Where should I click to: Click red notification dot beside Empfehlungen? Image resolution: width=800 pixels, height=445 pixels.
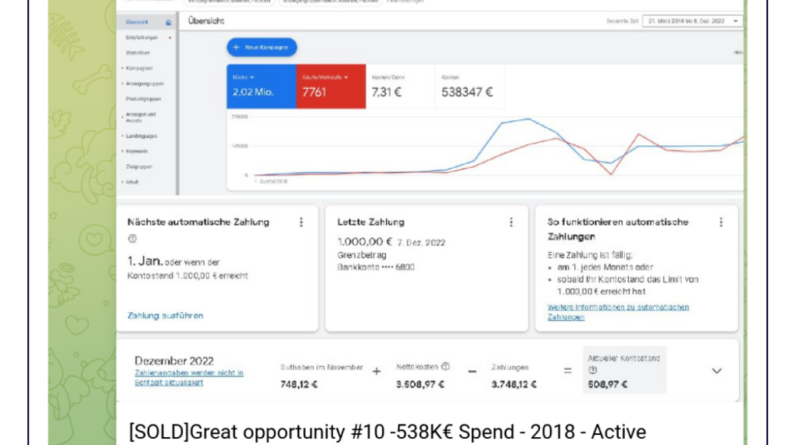[170, 37]
